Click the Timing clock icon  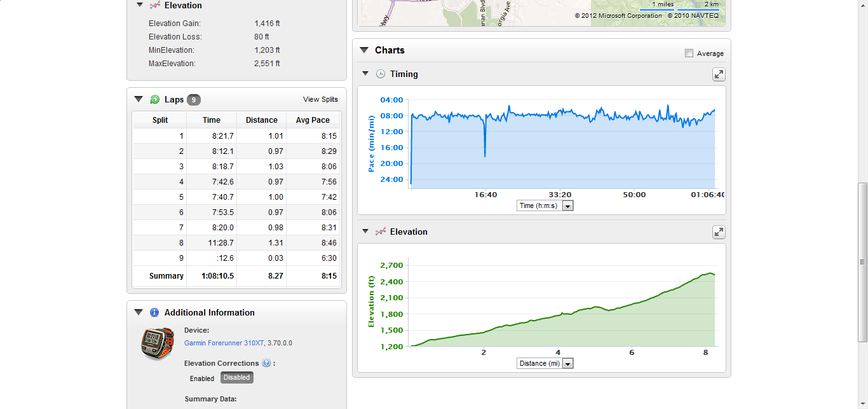click(x=381, y=74)
